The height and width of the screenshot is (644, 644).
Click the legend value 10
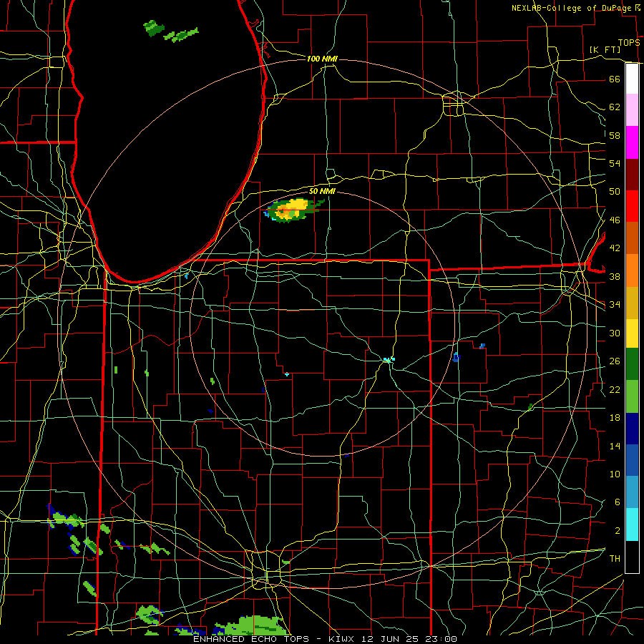[x=615, y=474]
